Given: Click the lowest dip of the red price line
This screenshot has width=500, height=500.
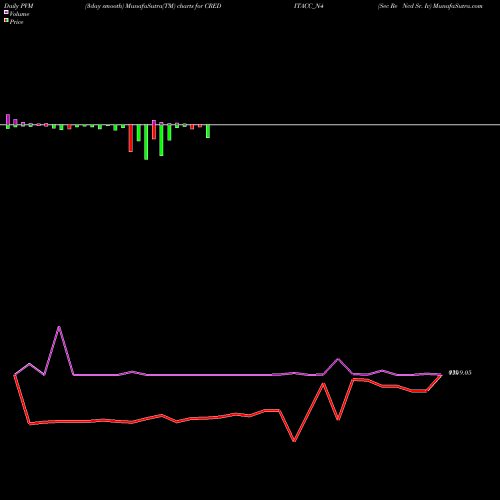Looking at the screenshot, I should (x=294, y=441).
